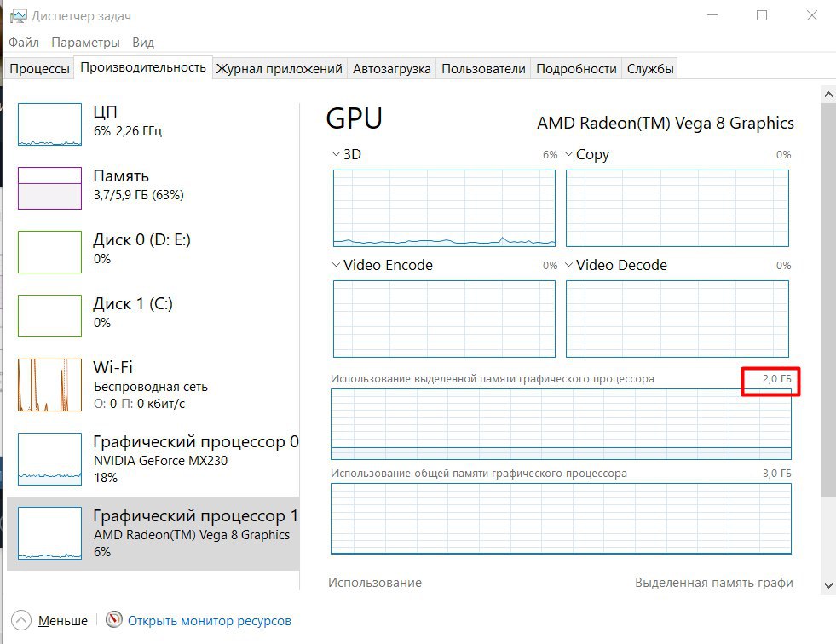This screenshot has height=644, width=836.
Task: Click the collapse arrow icon beside Меньше
Action: [21, 620]
